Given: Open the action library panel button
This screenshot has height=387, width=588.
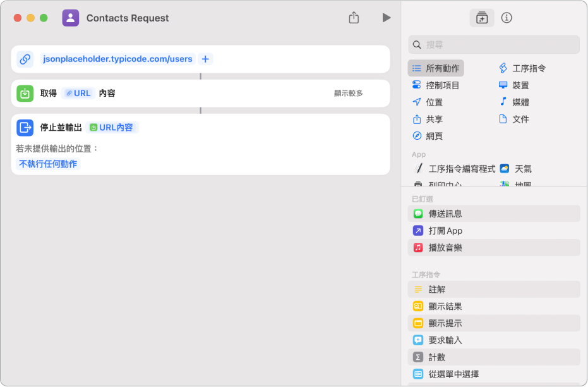Looking at the screenshot, I should click(481, 18).
